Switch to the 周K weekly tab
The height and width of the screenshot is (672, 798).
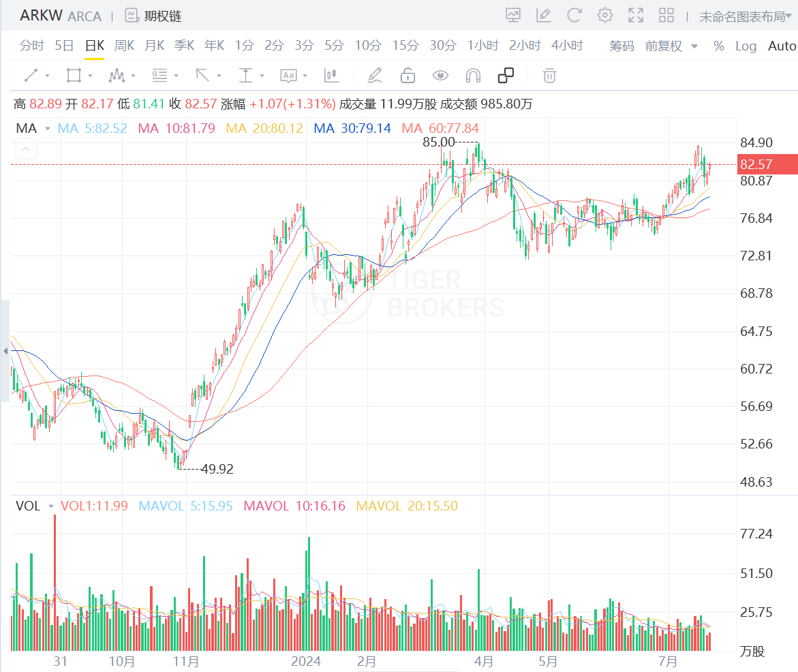pyautogui.click(x=124, y=46)
